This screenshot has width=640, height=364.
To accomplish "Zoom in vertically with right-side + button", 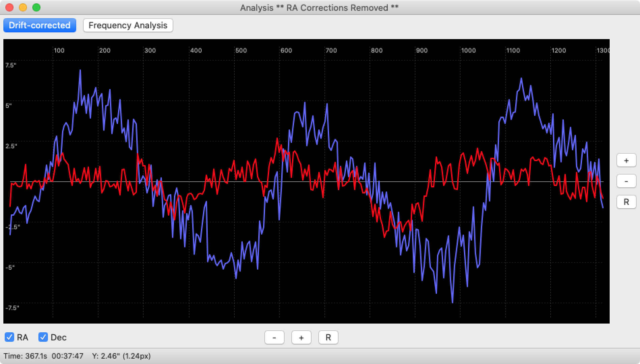I will tap(626, 160).
